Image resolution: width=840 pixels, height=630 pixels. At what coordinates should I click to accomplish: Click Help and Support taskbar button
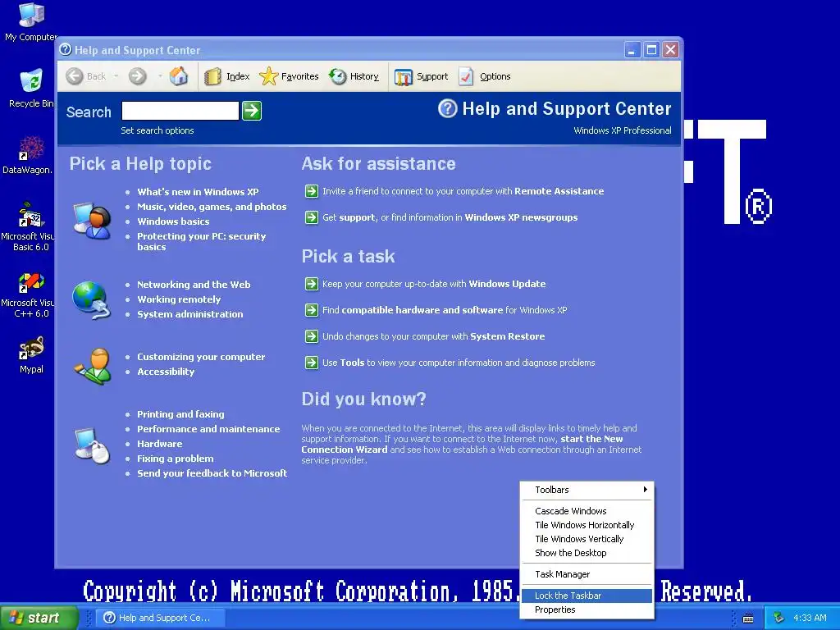pos(161,618)
